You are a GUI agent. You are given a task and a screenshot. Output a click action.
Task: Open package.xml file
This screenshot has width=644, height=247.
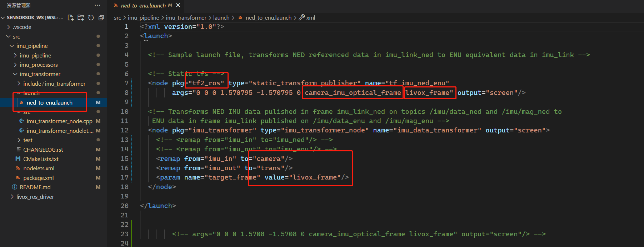click(38, 178)
